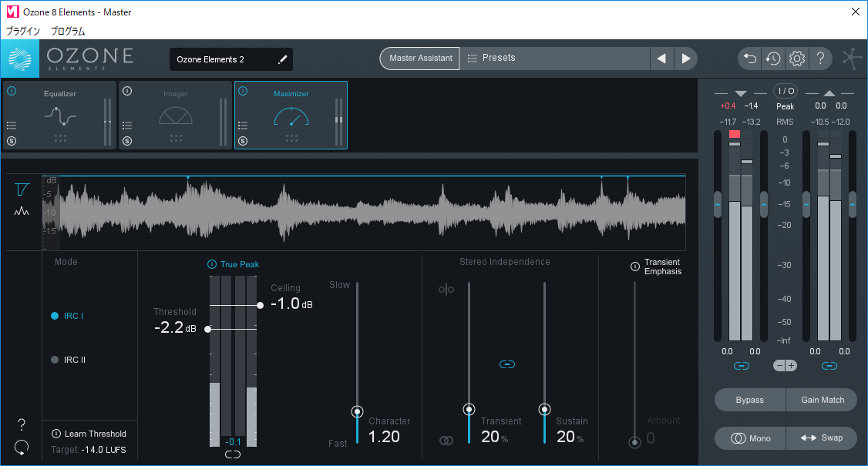Click the Ozone Elements 2 preset name field

(x=230, y=59)
